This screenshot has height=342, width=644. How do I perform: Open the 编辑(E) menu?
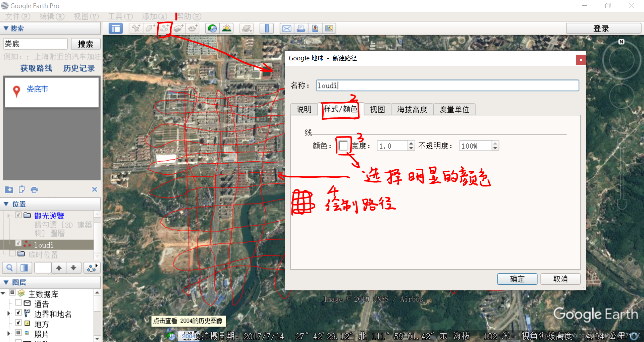tap(52, 16)
